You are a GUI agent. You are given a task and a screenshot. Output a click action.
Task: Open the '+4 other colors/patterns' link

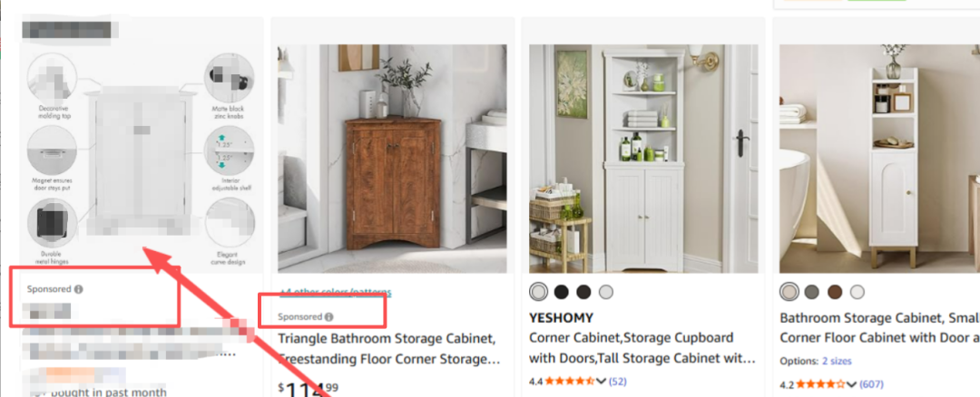click(x=335, y=292)
